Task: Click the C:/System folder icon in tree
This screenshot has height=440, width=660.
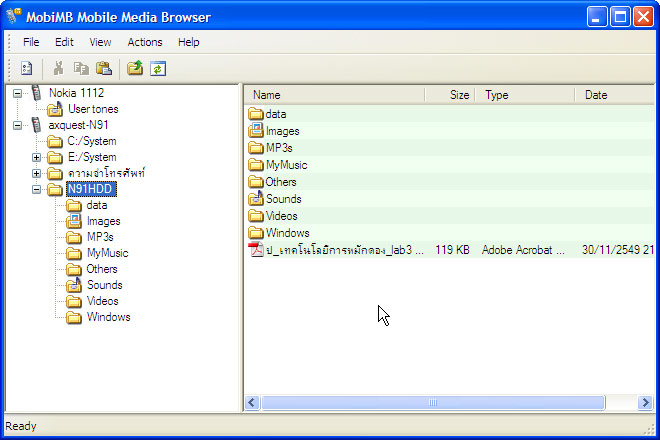Action: (55, 141)
